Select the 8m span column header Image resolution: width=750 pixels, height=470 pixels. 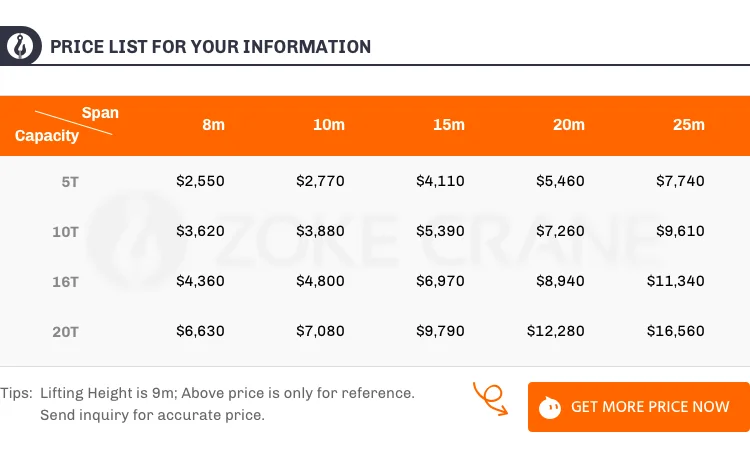(x=213, y=125)
